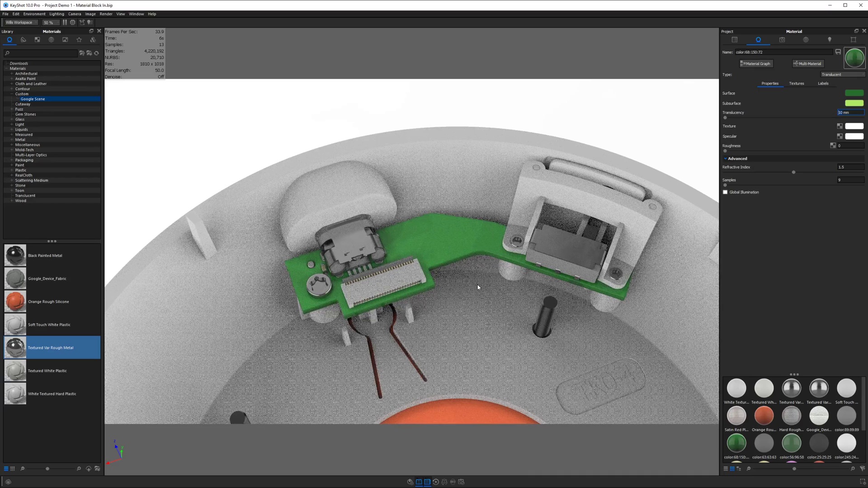Viewport: 868px width, 488px height.
Task: Open the Project Camera tab icon
Action: (782, 40)
